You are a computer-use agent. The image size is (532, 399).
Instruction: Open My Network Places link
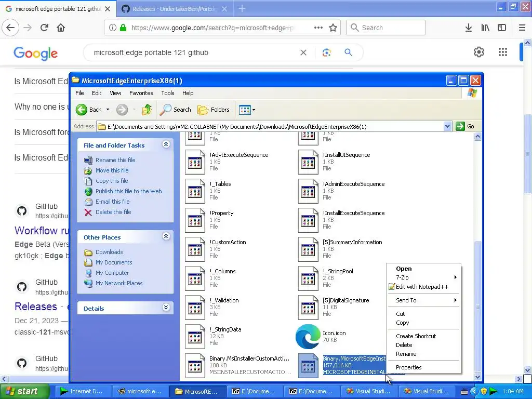pos(119,283)
